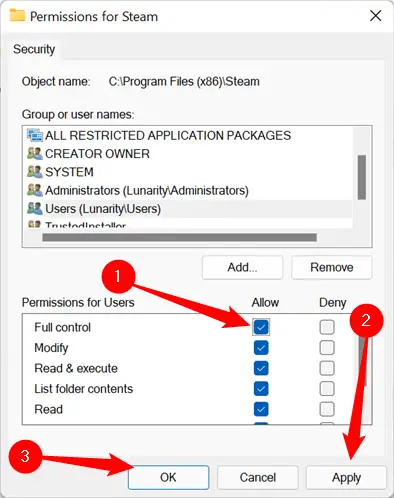Confirm with the OK button
Screen dimensions: 394x498
(168, 477)
